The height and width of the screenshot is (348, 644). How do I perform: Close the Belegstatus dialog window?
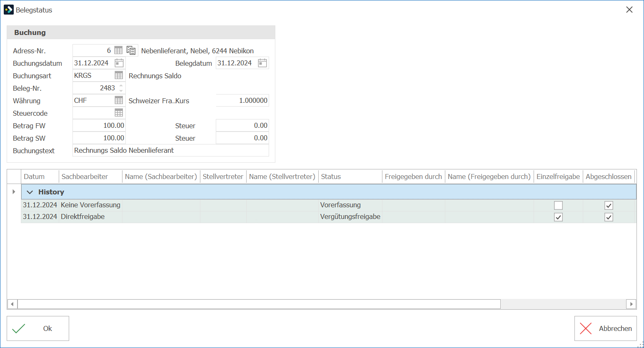click(x=629, y=10)
